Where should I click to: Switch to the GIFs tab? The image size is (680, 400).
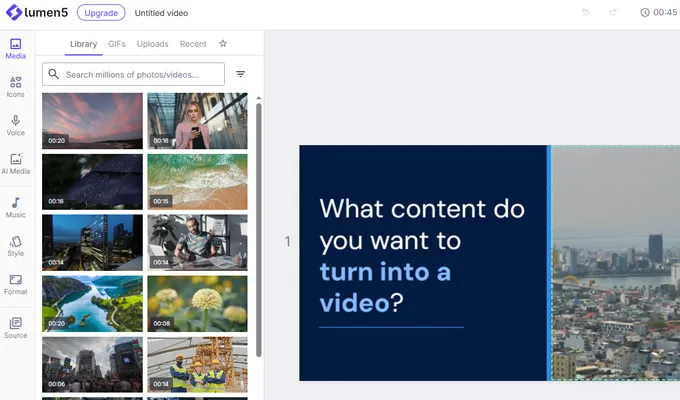pyautogui.click(x=117, y=44)
